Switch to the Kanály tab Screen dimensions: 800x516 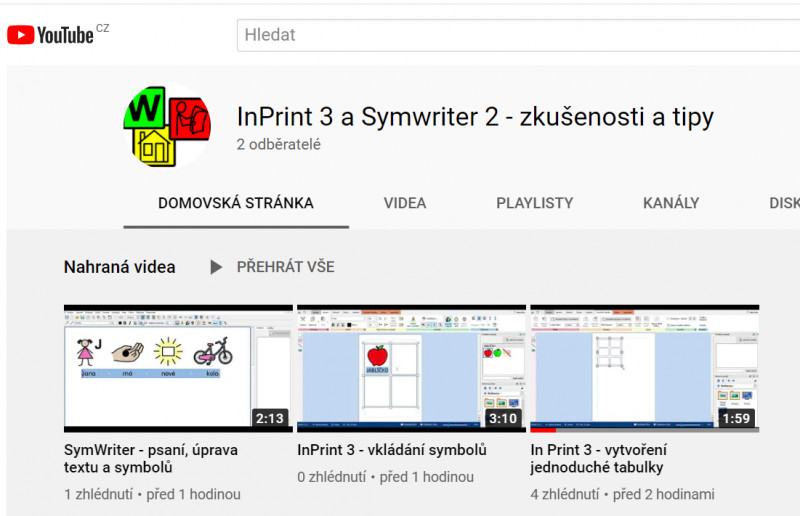671,203
